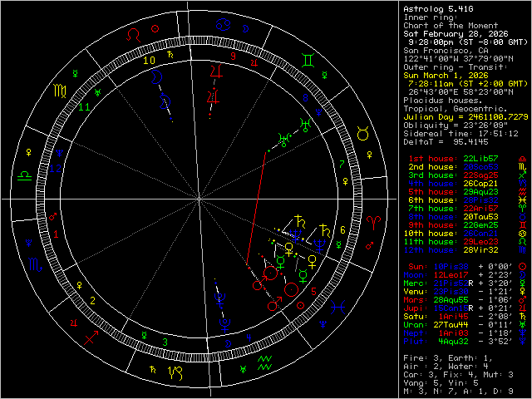The width and height of the screenshot is (532, 399).
Task: Click the Aries glyph on the zodiac wheel
Action: pos(375,221)
